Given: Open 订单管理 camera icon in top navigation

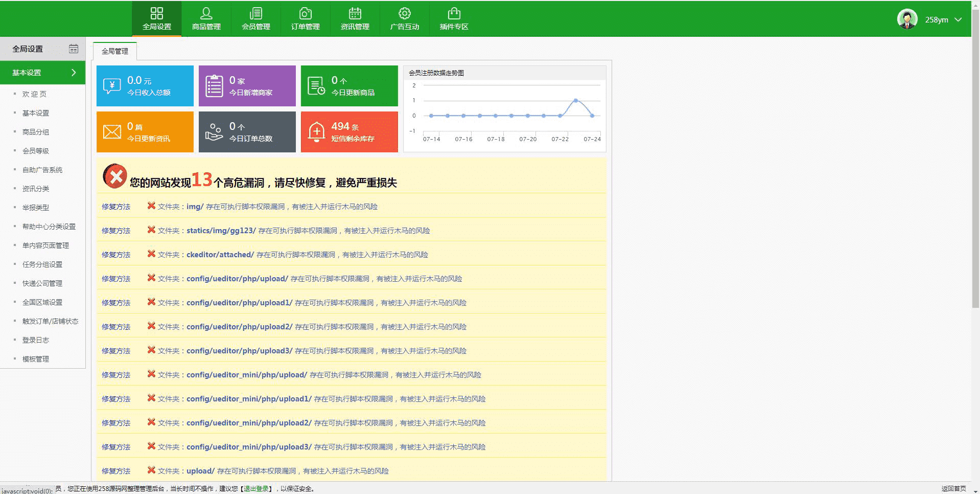Looking at the screenshot, I should (306, 14).
